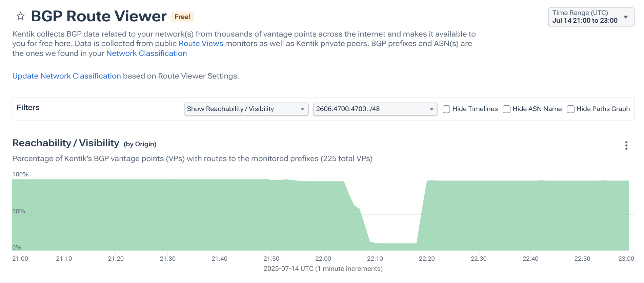This screenshot has height=283, width=644.
Task: Click the 100% axis label
Action: click(x=20, y=174)
